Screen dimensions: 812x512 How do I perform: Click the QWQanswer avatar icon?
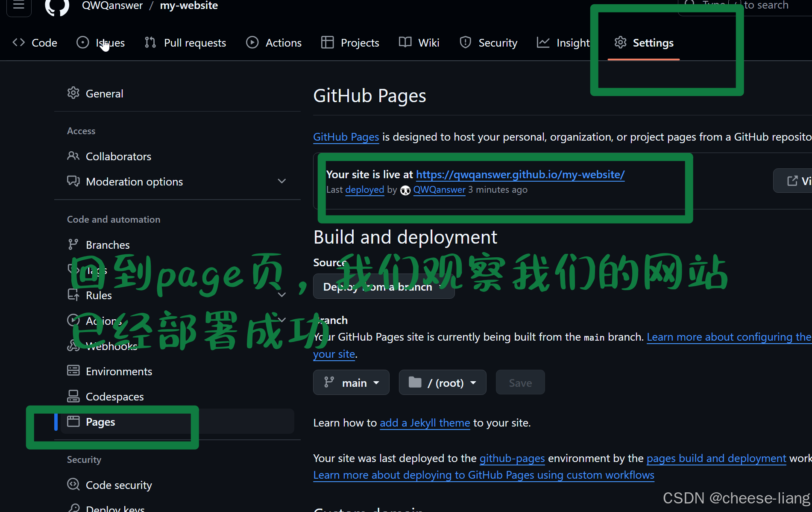pos(405,190)
